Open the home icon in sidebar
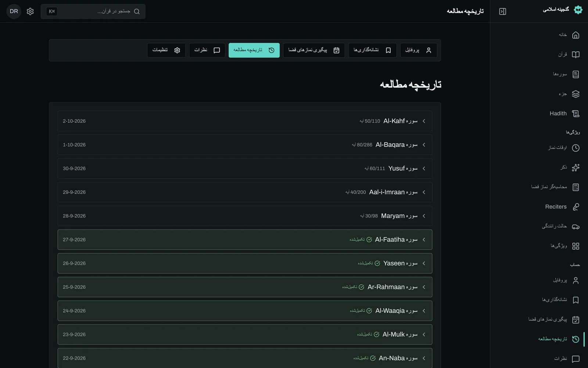The image size is (588, 368). pyautogui.click(x=576, y=35)
